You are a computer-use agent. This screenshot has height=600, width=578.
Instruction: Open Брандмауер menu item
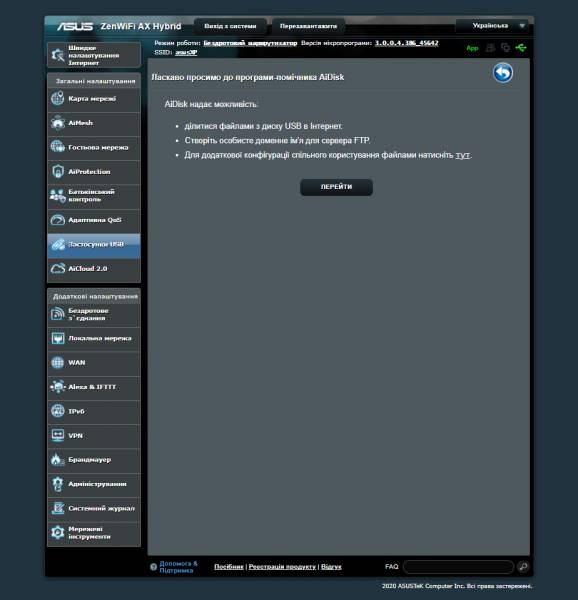pos(94,460)
